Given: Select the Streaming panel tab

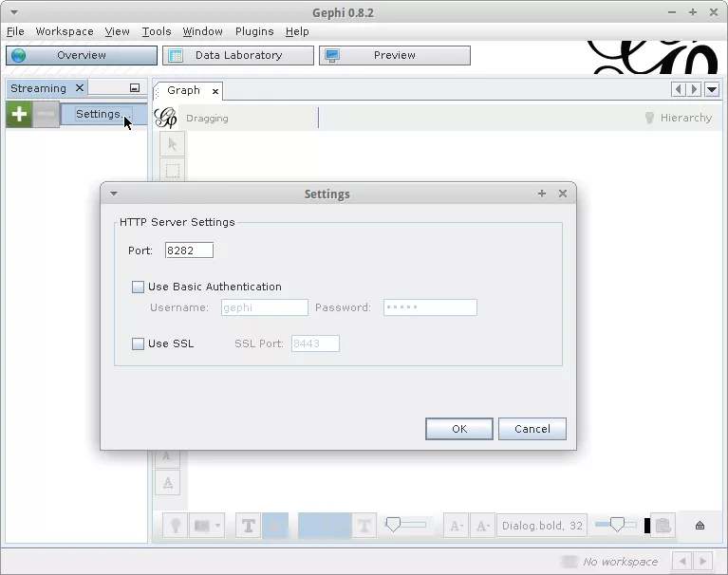Looking at the screenshot, I should (39, 88).
